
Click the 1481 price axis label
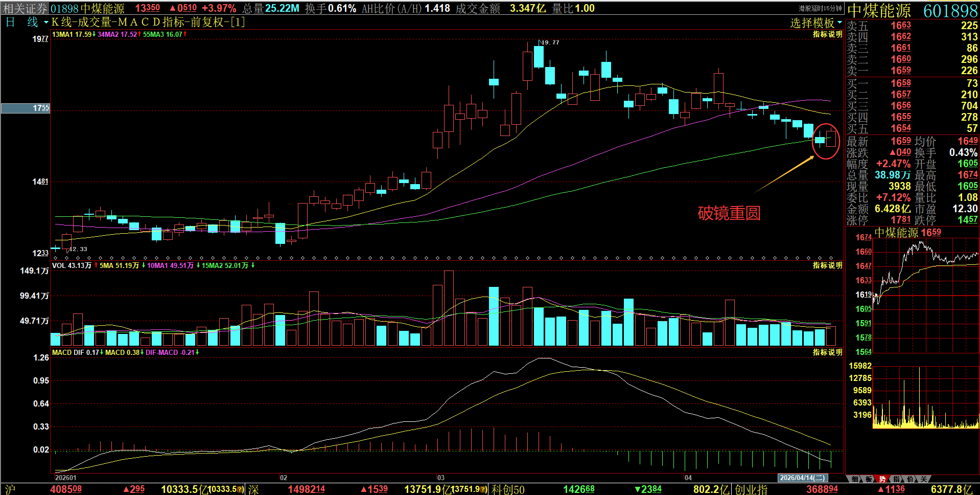tap(40, 182)
